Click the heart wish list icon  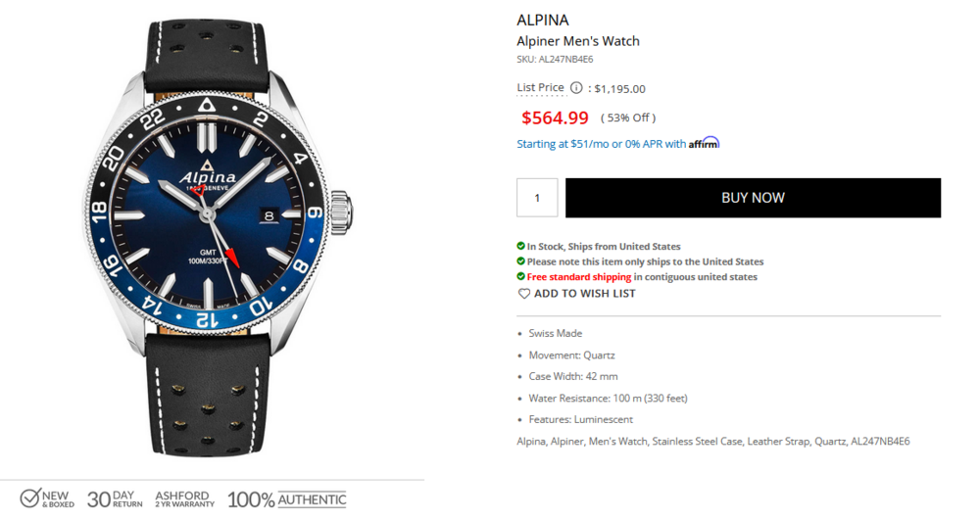click(524, 294)
